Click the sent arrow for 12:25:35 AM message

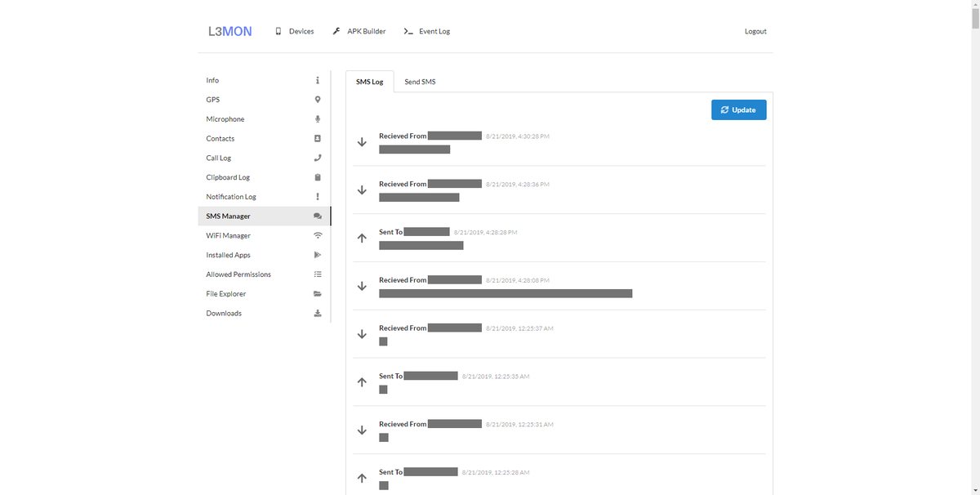click(x=362, y=382)
